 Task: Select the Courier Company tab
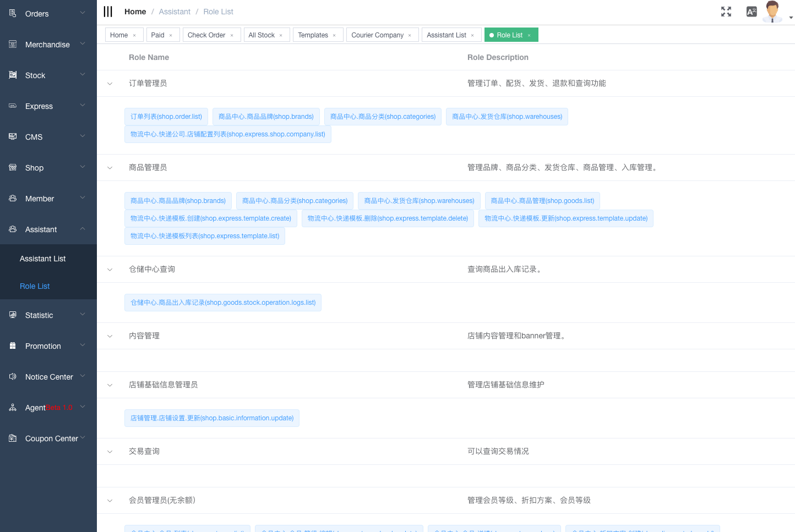378,35
